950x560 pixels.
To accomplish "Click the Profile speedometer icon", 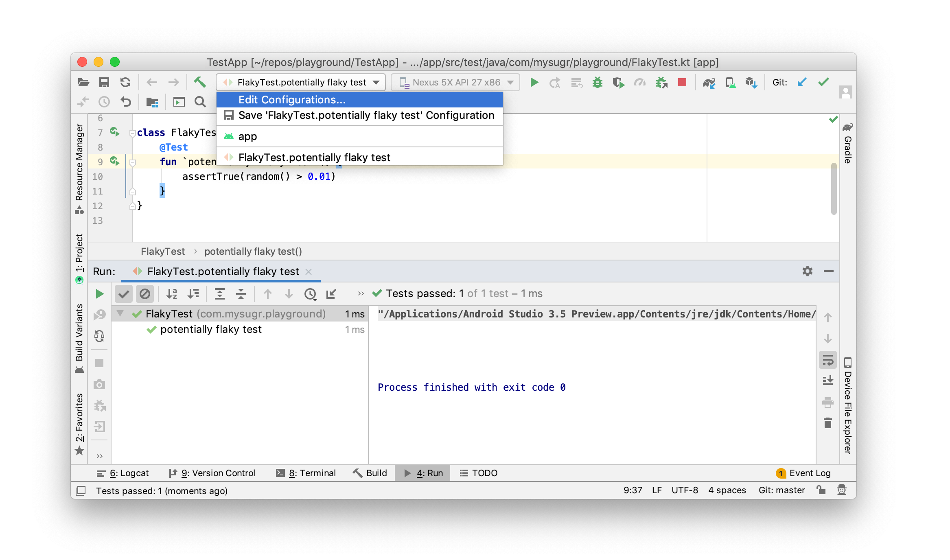I will tap(639, 82).
